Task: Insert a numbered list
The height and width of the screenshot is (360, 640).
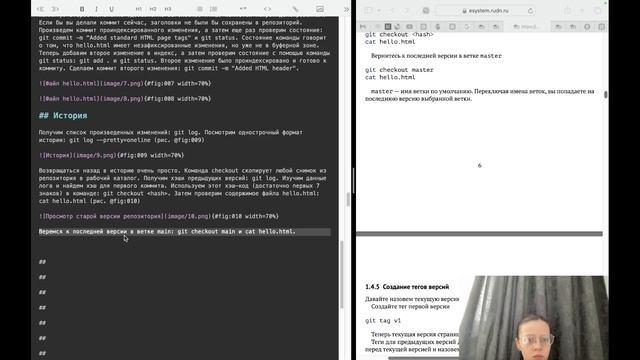Action: [213, 9]
